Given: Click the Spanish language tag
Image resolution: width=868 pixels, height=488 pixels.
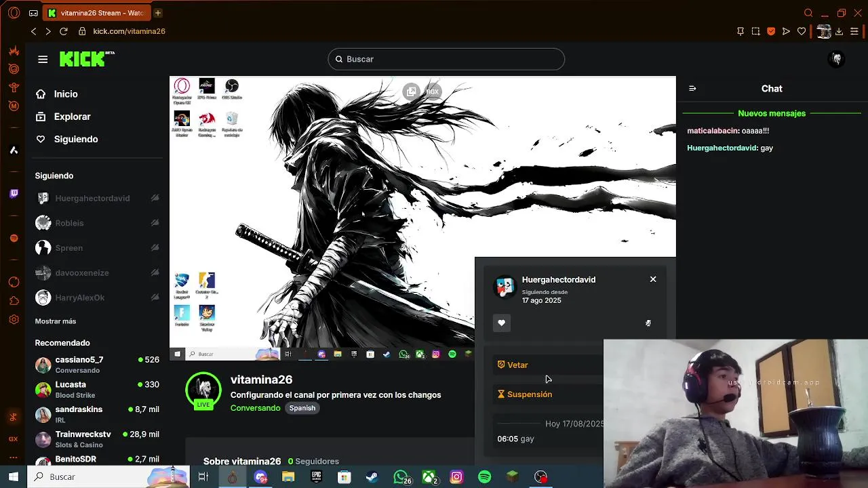Looking at the screenshot, I should click(x=302, y=408).
